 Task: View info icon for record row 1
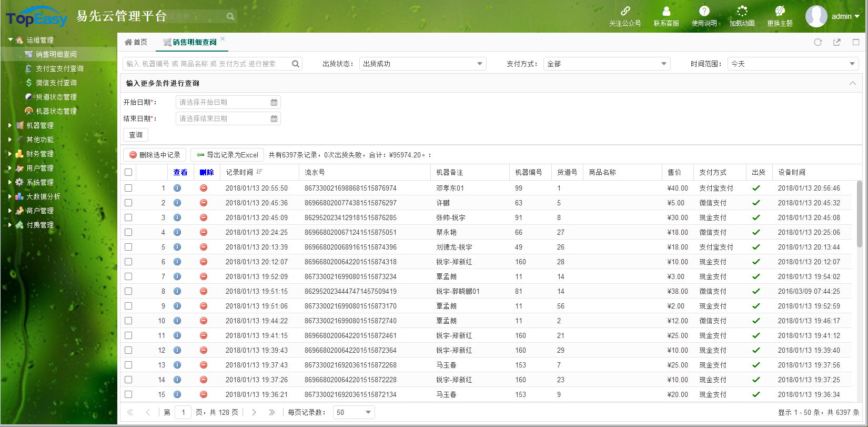[177, 188]
